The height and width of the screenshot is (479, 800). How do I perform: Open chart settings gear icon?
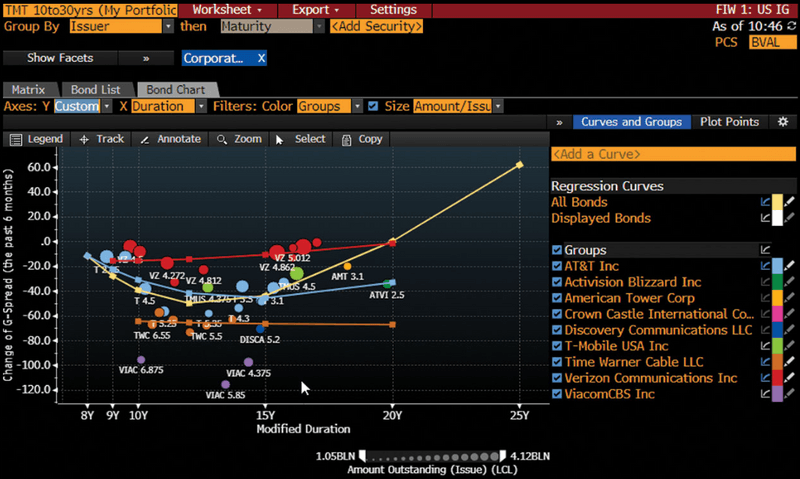(783, 122)
